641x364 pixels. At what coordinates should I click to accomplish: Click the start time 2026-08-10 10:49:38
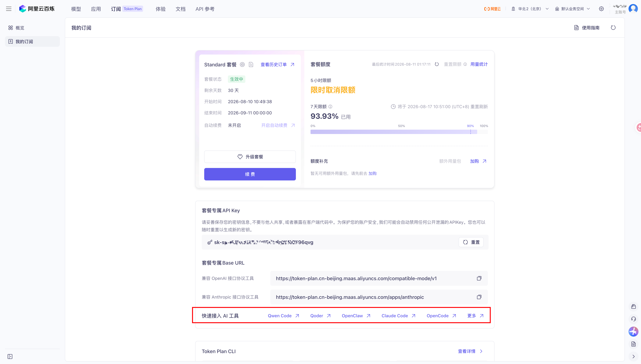[250, 102]
